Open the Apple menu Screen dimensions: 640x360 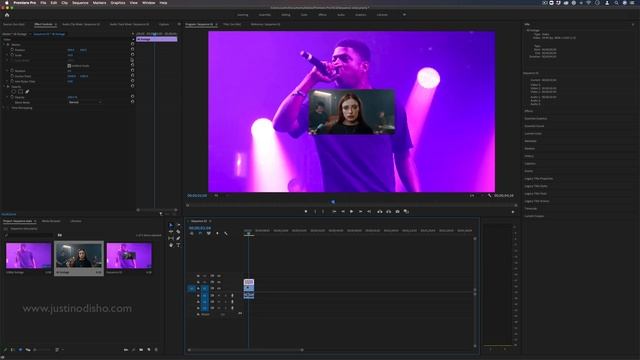(x=6, y=2)
